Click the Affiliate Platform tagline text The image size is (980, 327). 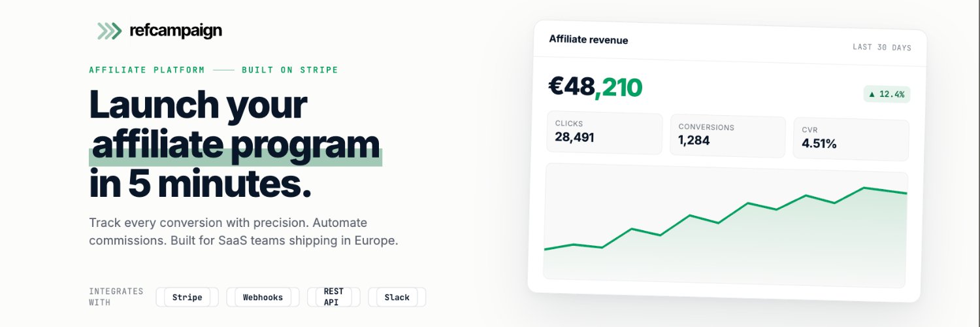click(147, 70)
